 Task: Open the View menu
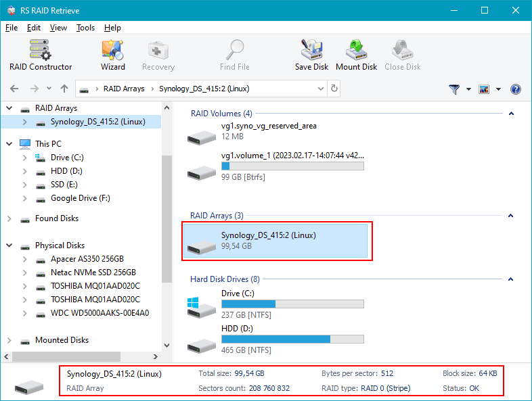click(58, 28)
